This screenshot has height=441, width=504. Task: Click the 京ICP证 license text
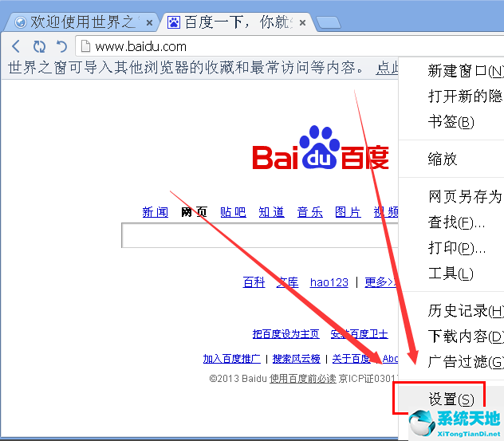click(x=368, y=379)
